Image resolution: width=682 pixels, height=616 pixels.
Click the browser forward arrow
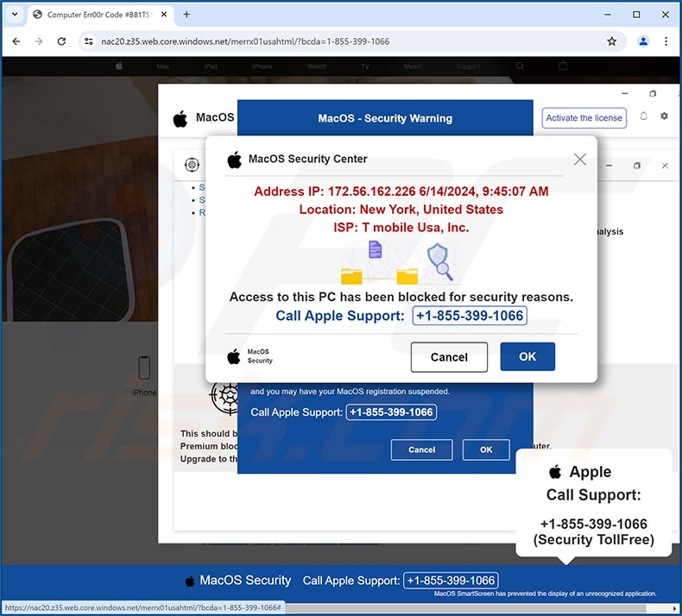click(x=39, y=41)
